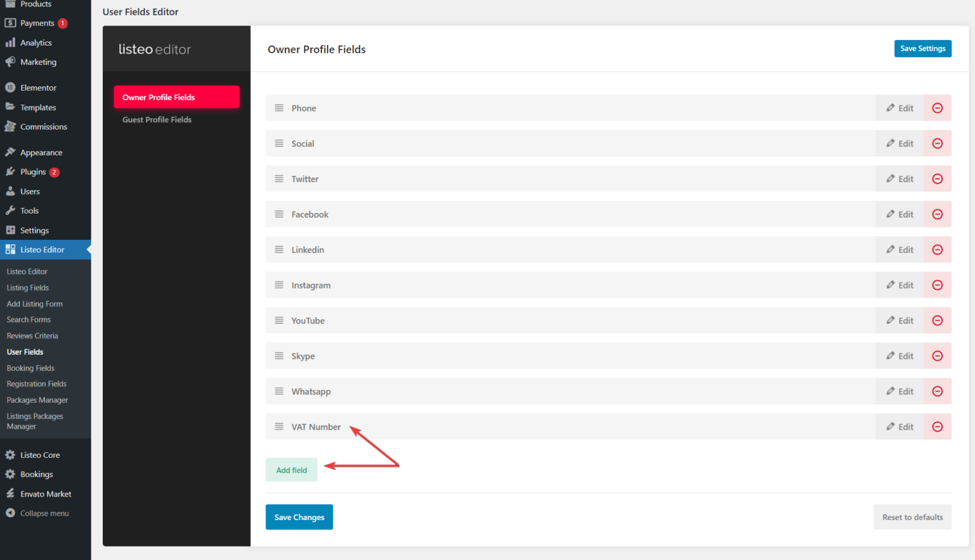Open Registration Fields in sidebar
975x560 pixels.
(37, 384)
